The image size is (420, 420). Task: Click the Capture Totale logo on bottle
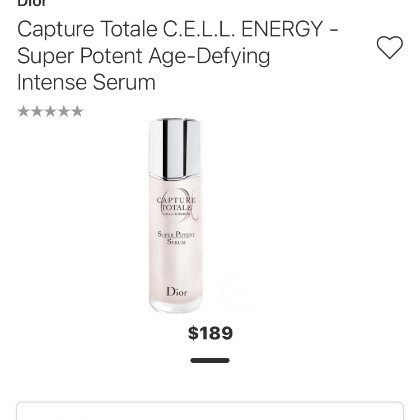pyautogui.click(x=177, y=205)
